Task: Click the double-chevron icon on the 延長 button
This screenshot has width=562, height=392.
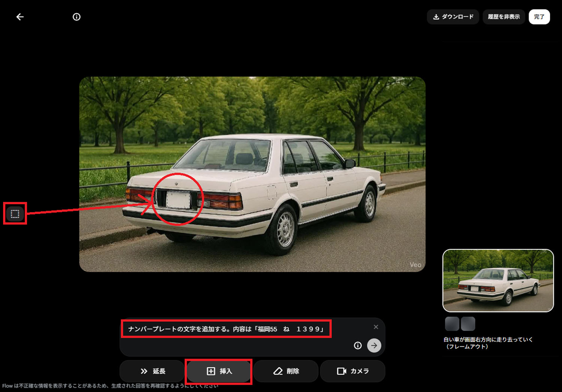Action: (x=144, y=371)
